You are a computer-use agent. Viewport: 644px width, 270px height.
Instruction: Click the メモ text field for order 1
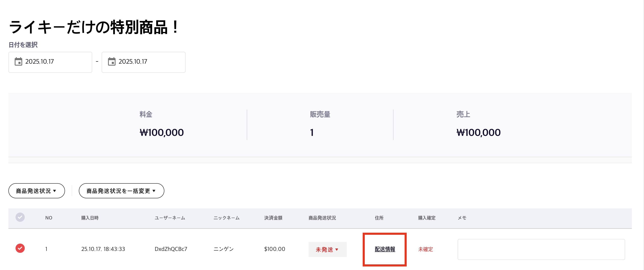(541, 249)
